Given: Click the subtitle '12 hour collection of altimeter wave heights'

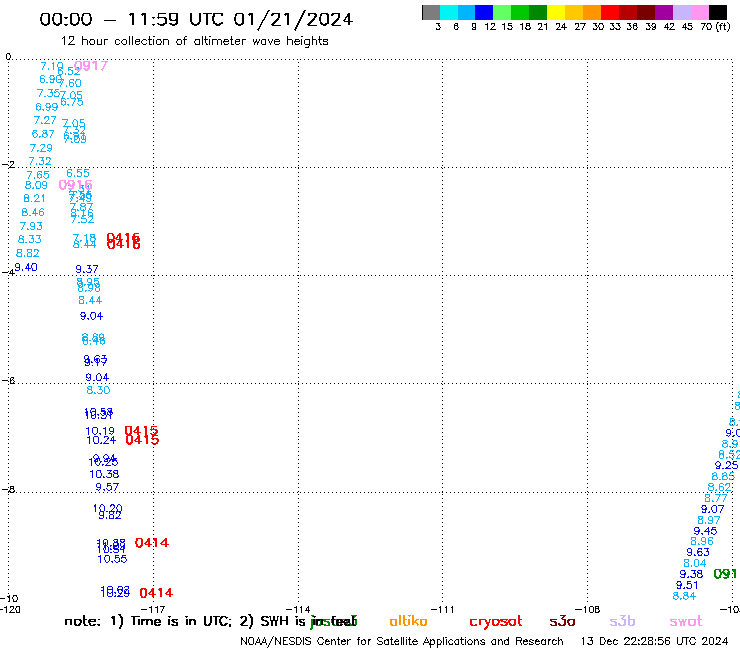Looking at the screenshot, I should point(194,41).
